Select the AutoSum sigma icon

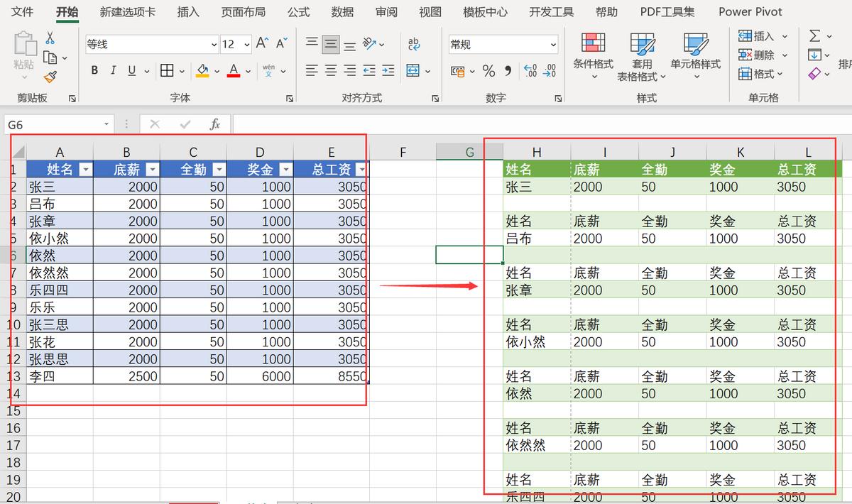point(815,36)
